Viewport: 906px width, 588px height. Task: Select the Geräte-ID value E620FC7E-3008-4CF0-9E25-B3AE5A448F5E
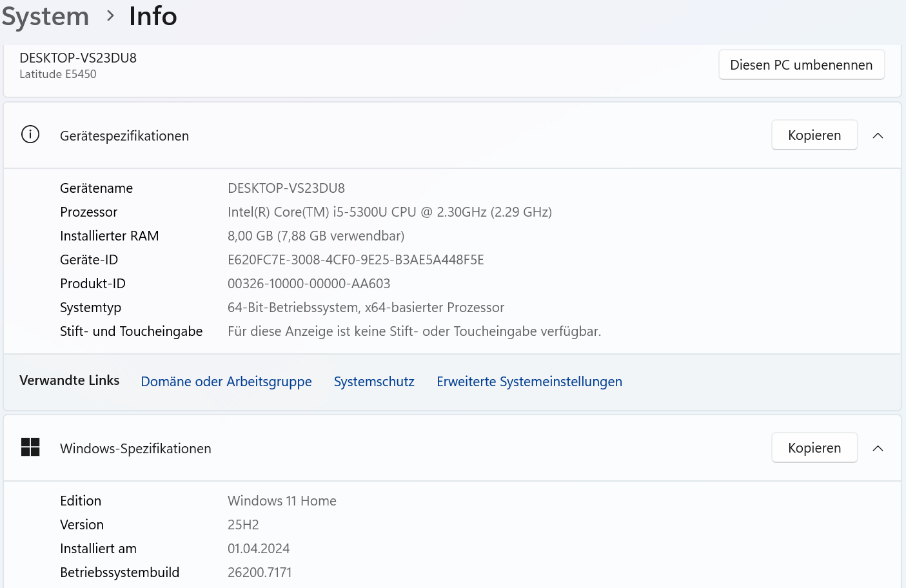tap(356, 260)
